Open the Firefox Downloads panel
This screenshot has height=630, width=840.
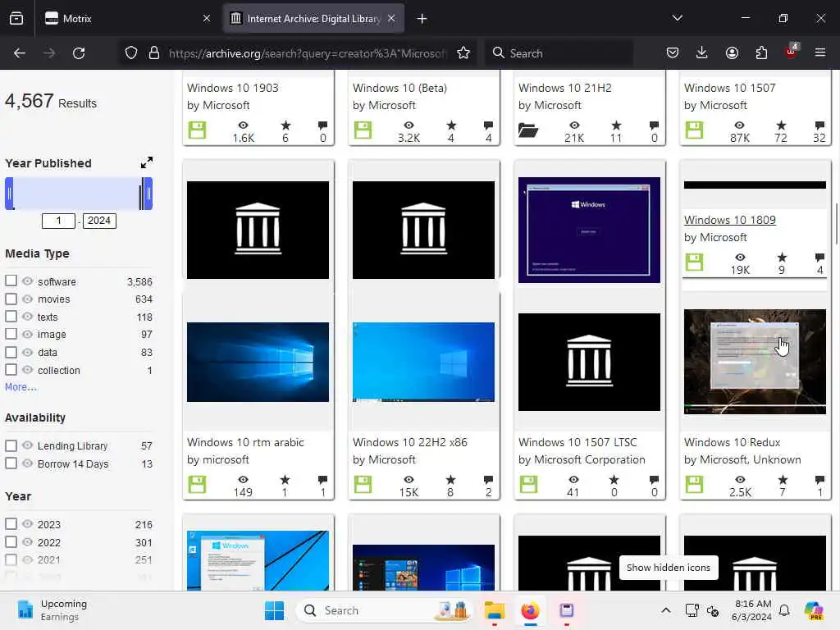tap(702, 53)
